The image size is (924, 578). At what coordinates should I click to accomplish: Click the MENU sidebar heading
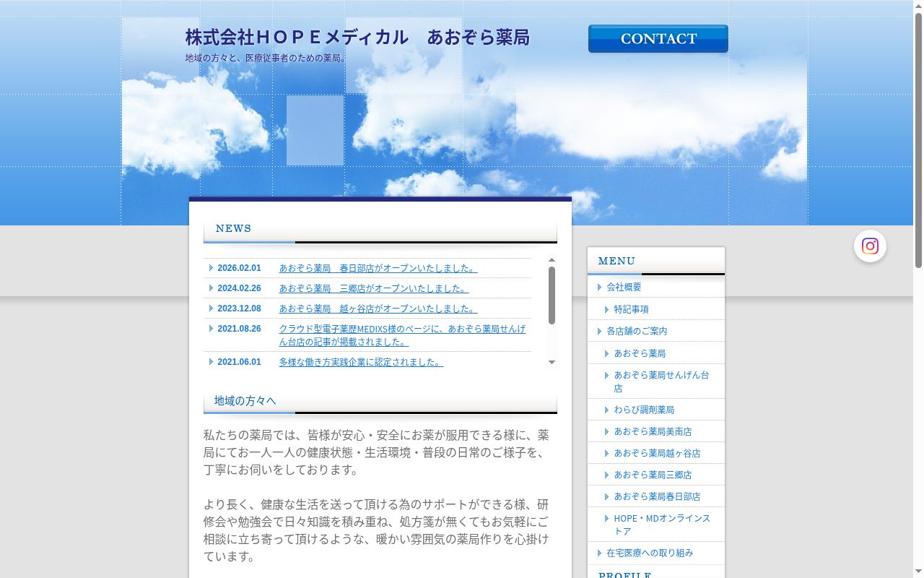[x=616, y=261]
